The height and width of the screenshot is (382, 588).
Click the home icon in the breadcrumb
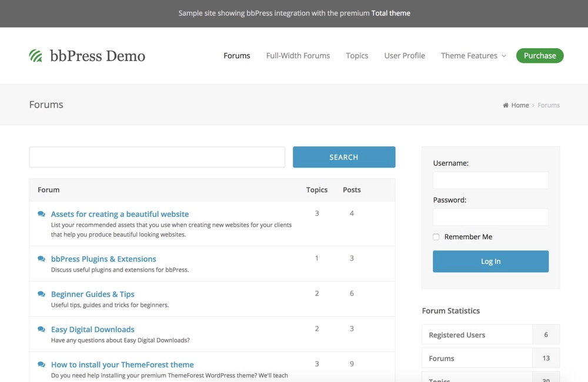coord(506,105)
